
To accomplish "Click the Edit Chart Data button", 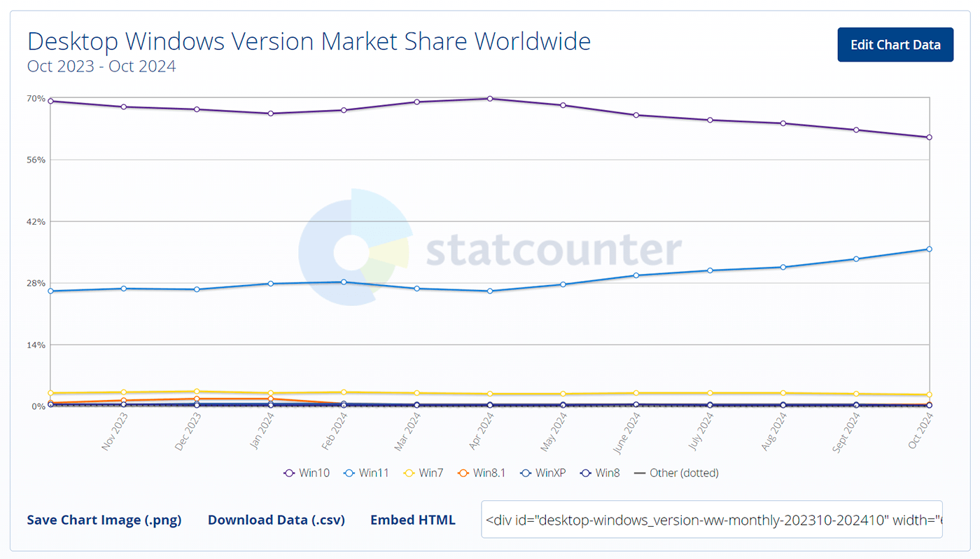I will click(895, 45).
